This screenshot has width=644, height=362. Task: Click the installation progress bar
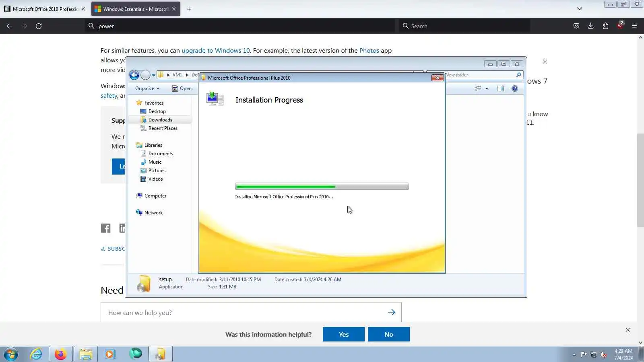[x=322, y=186]
